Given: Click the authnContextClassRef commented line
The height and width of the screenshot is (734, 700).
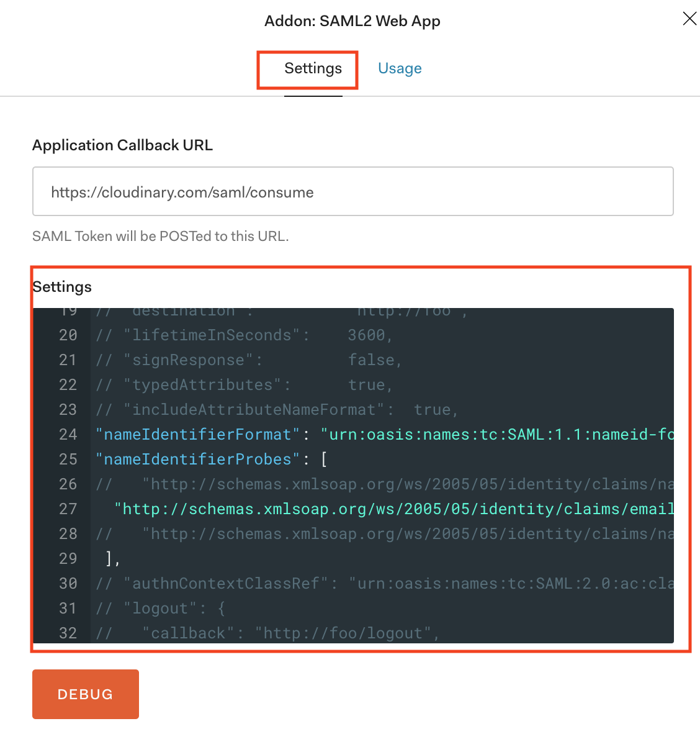Looking at the screenshot, I should (x=384, y=583).
